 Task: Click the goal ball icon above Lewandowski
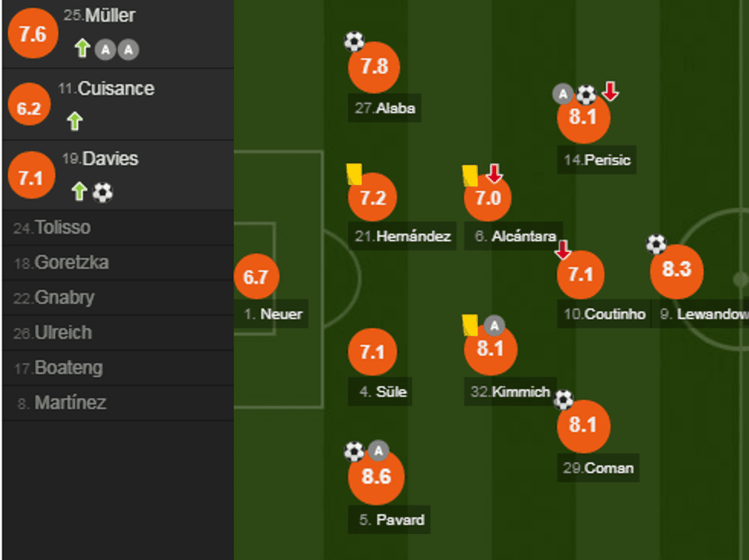(x=656, y=244)
